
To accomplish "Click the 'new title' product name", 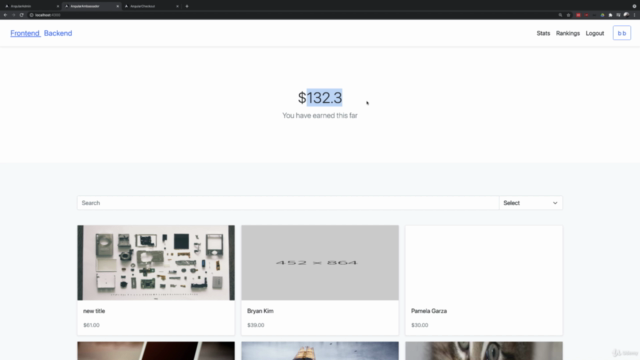I will coord(94,311).
